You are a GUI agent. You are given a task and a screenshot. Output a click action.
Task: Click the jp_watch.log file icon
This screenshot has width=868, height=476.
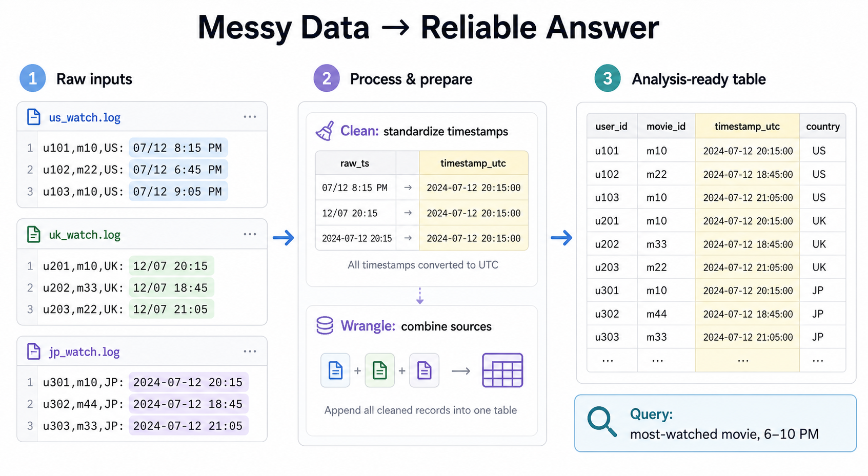coord(34,351)
